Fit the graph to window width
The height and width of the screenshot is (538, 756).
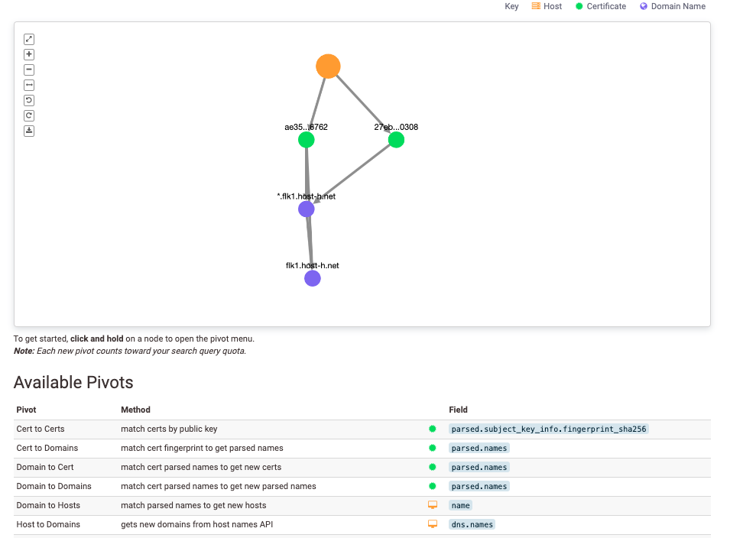(28, 85)
